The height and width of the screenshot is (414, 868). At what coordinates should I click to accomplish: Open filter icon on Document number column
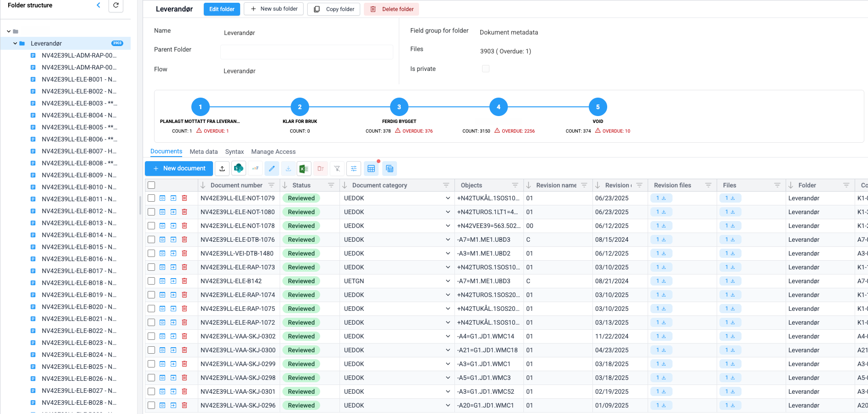click(271, 185)
